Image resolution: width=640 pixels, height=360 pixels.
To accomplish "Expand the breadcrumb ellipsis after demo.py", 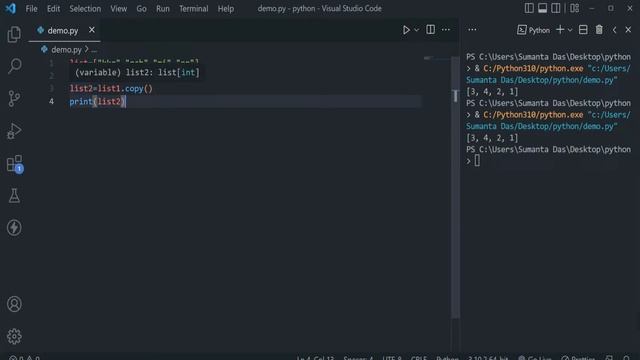I will pyautogui.click(x=94, y=50).
